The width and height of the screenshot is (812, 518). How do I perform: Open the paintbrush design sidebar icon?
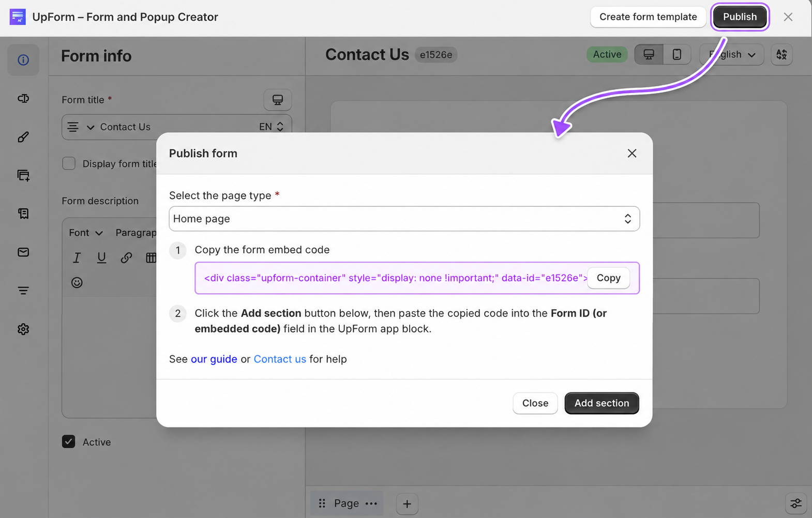tap(23, 137)
